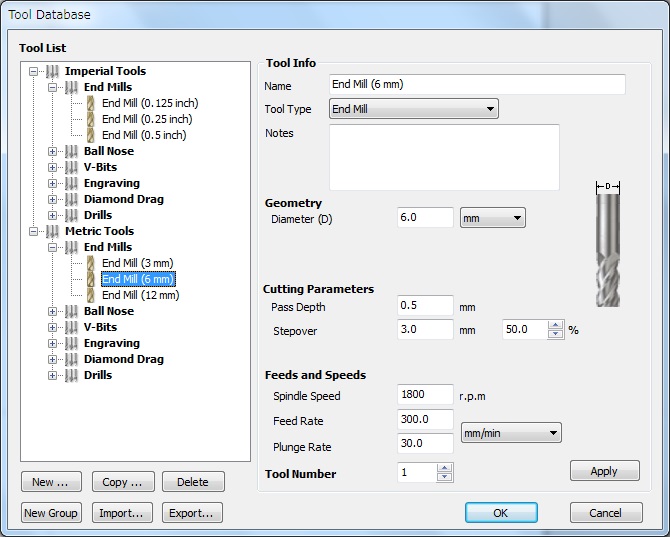The height and width of the screenshot is (537, 670).
Task: Click the Metric Tools group icon
Action: click(x=53, y=231)
